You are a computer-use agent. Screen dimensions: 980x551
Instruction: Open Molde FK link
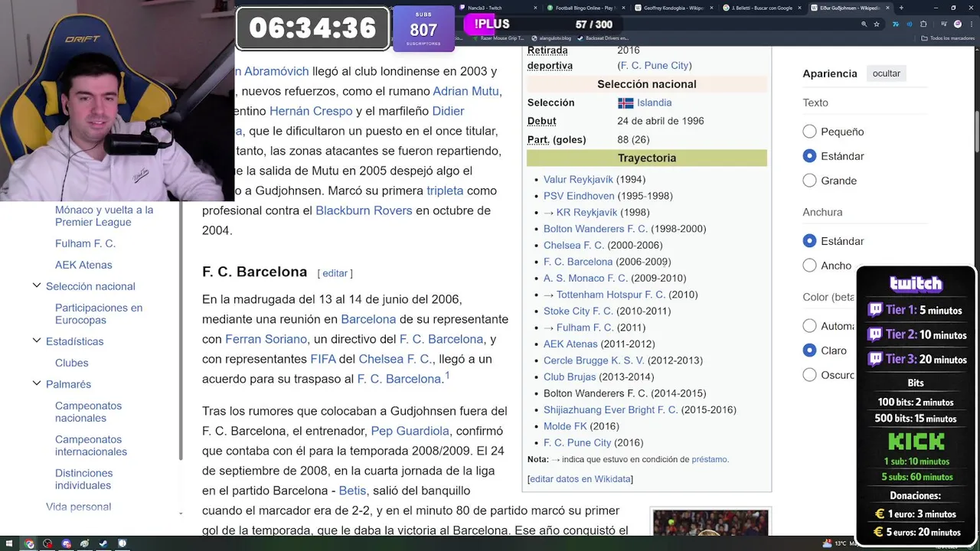click(565, 426)
